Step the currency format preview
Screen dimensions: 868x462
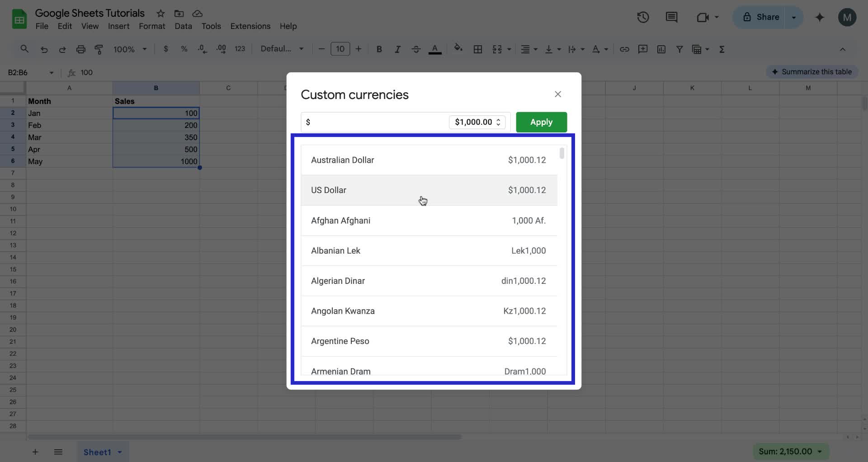(x=498, y=122)
